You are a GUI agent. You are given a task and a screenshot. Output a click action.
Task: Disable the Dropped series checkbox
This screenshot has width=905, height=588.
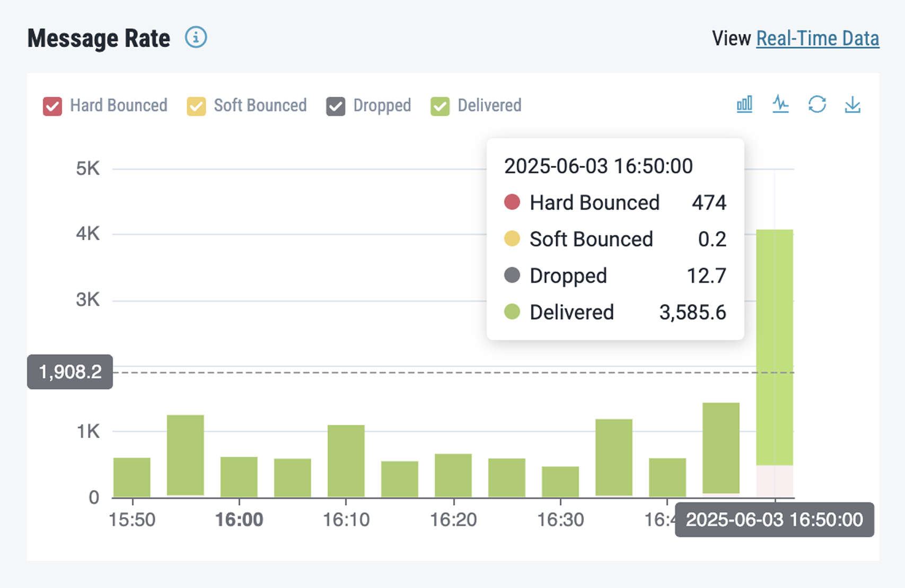(336, 106)
